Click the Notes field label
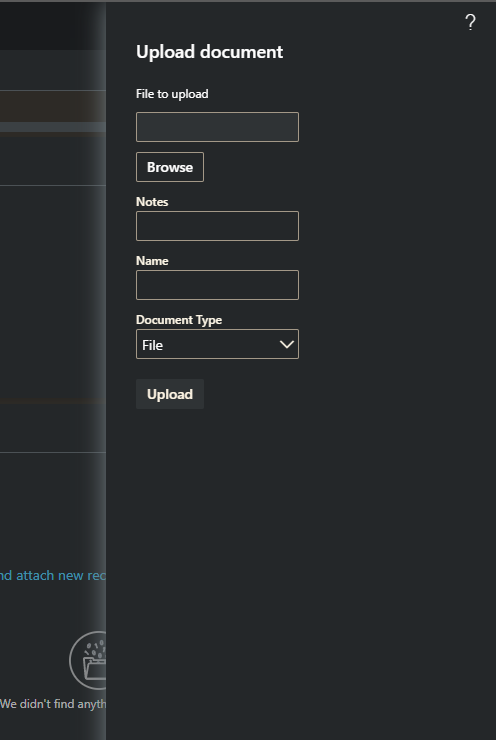The image size is (496, 740). (152, 202)
